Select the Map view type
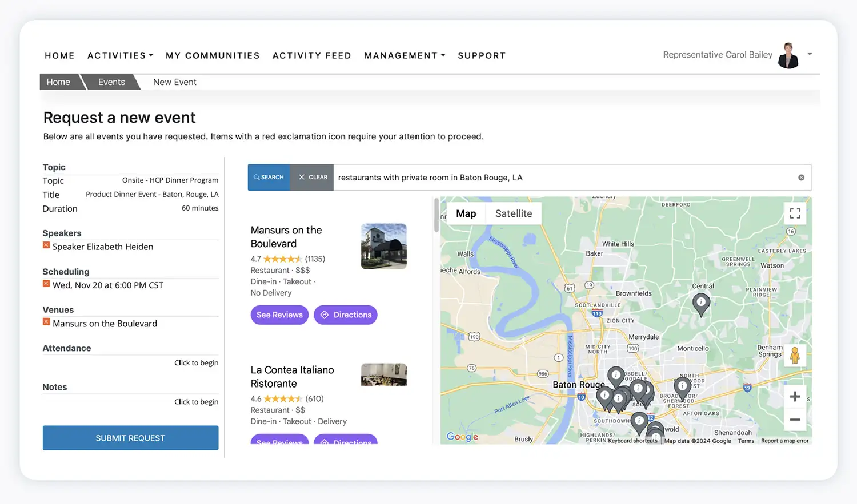 point(466,213)
